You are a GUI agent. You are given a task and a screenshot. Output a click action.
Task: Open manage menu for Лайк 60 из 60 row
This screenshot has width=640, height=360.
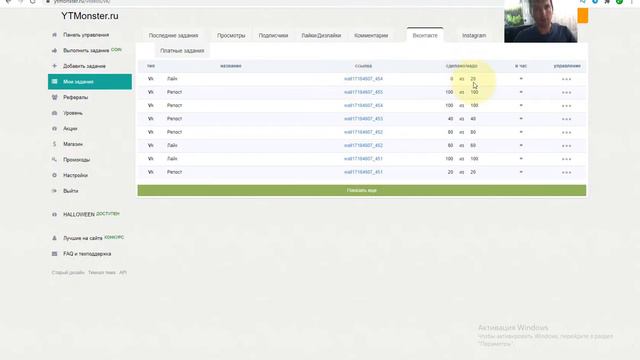(x=566, y=146)
